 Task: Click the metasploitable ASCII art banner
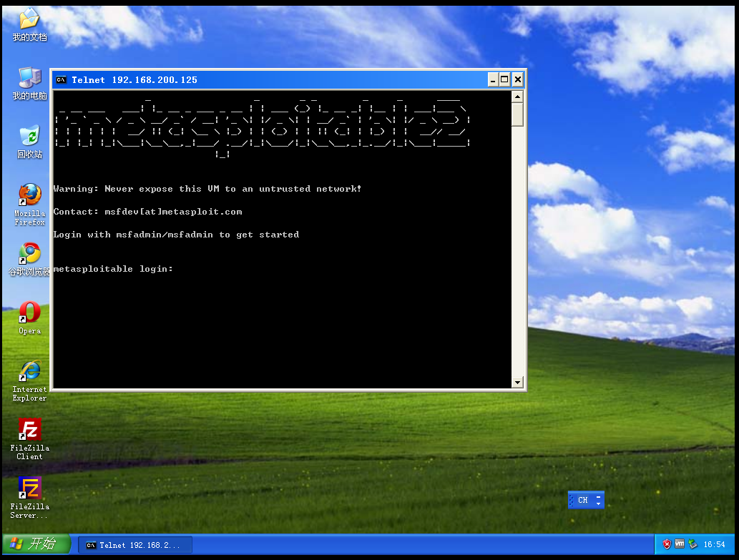pyautogui.click(x=263, y=127)
